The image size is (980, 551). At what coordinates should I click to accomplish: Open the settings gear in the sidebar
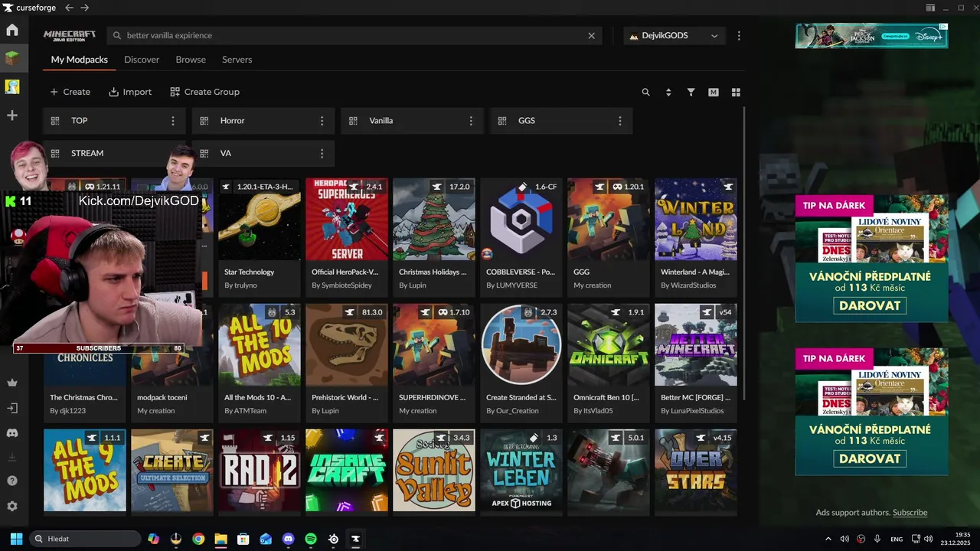point(12,506)
